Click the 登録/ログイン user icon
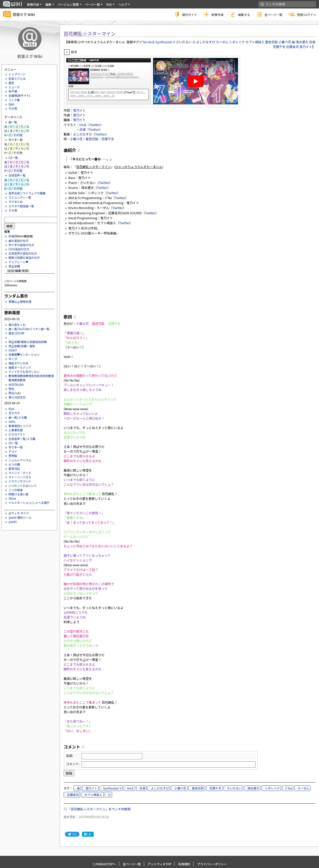319x868 pixels. coord(292,14)
